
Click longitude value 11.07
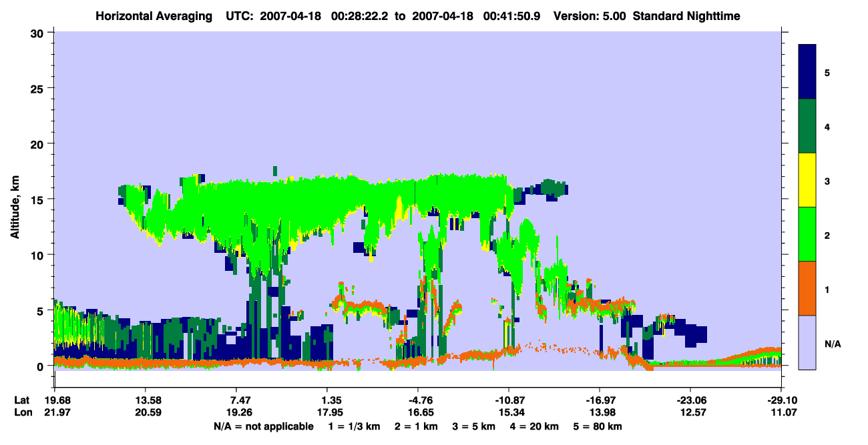(x=784, y=412)
